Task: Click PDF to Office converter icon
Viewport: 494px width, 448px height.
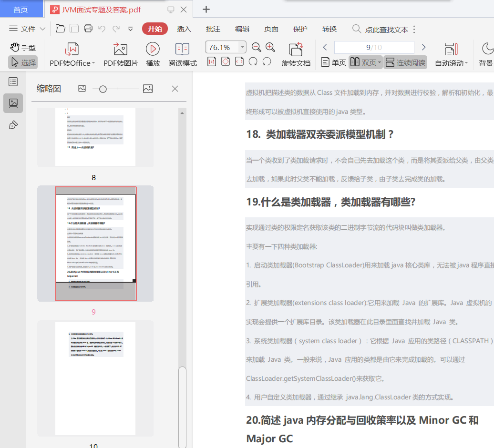Action: coord(72,49)
